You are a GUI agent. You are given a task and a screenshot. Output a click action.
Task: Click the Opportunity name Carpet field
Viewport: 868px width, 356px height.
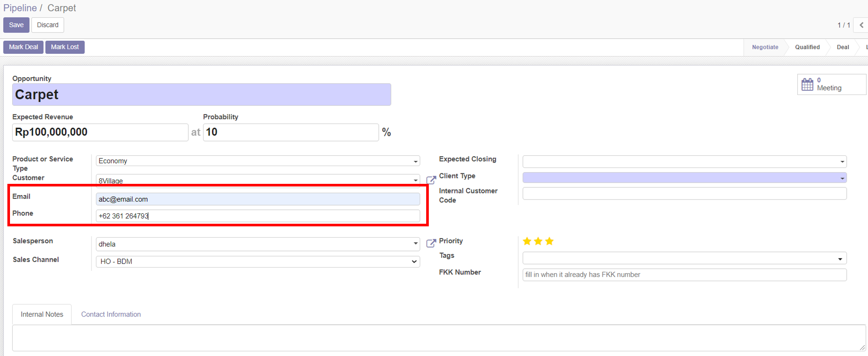pos(201,95)
